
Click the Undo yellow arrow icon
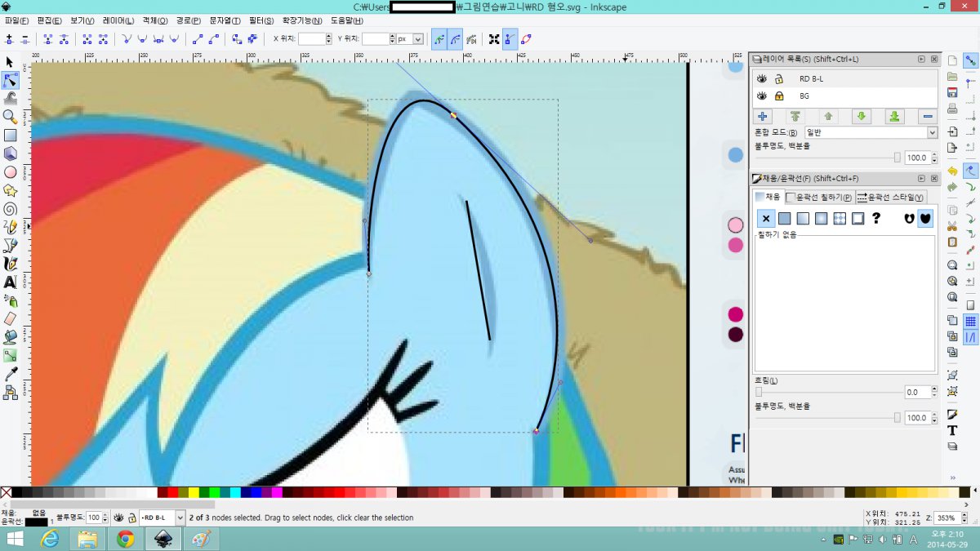pos(952,171)
